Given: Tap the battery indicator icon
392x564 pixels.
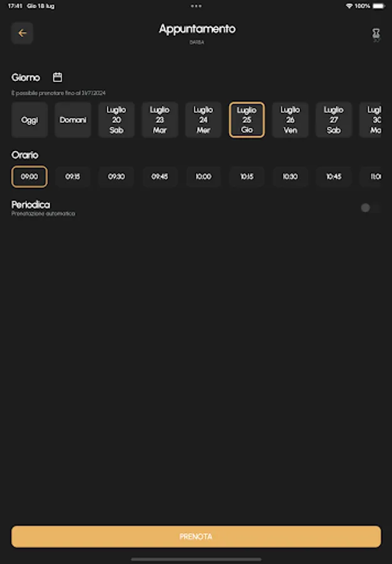Looking at the screenshot, I should tap(378, 6).
